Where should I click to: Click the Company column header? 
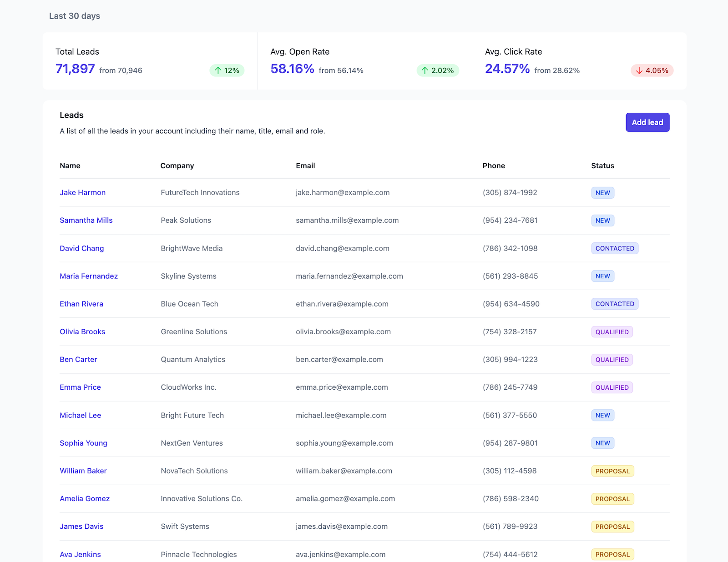coord(177,166)
